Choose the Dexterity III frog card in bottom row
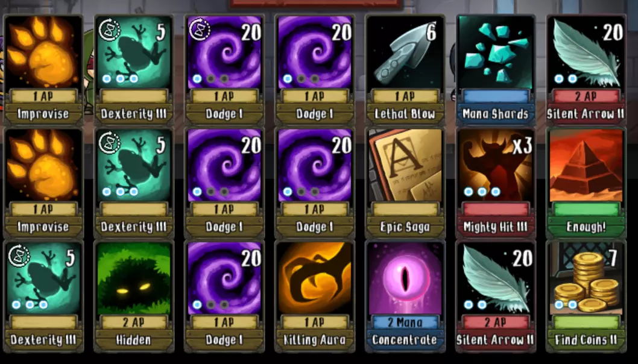Screen dimensions: 638x364 coord(43,297)
